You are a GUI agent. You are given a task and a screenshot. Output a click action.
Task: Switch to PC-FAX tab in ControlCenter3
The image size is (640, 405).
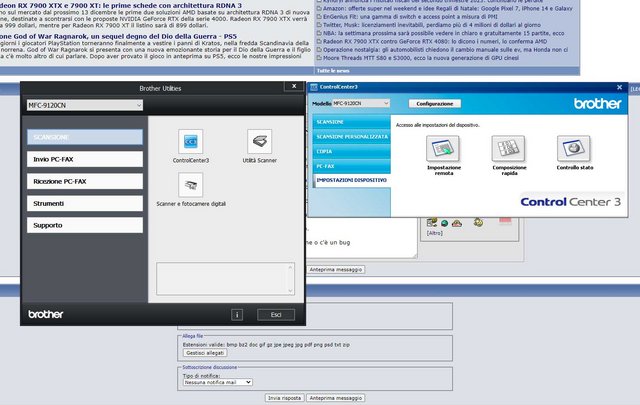point(351,166)
